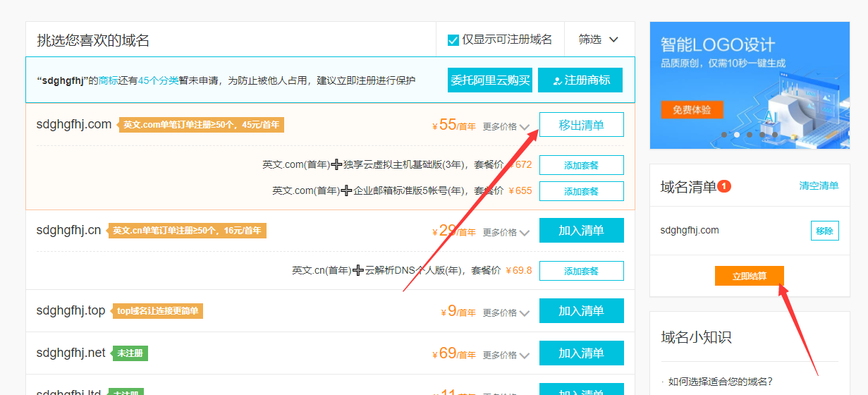Remove sdghgfhj.com via 移出清单 button
The width and height of the screenshot is (868, 395).
click(581, 125)
